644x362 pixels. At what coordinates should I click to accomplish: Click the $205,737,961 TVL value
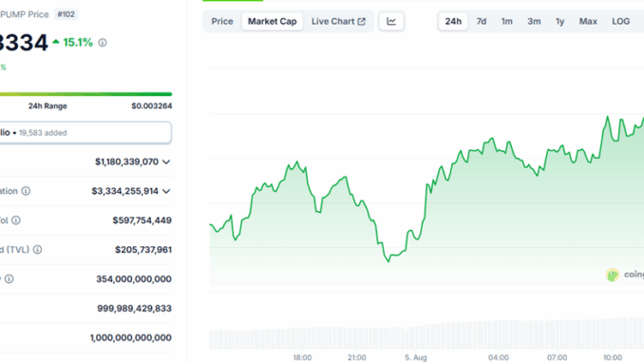click(x=143, y=250)
